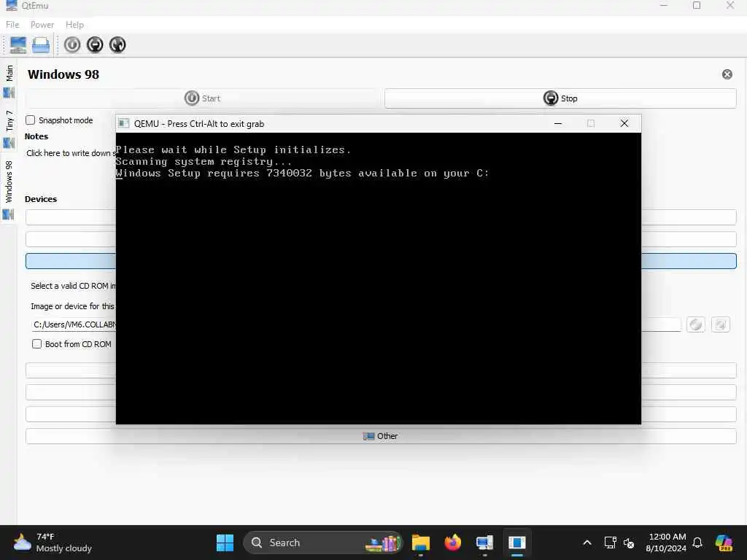Screen dimensions: 747x560
Task: Click the stop machine toolbar icon
Action: tap(95, 44)
